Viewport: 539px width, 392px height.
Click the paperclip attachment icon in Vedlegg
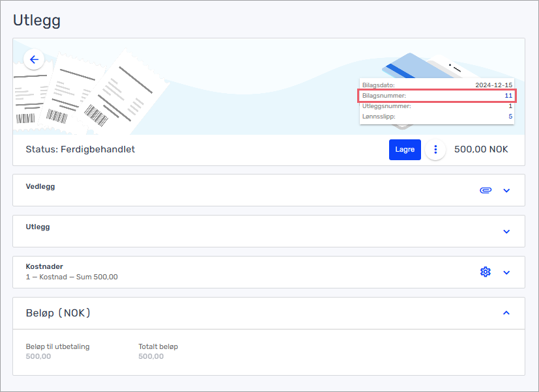pyautogui.click(x=486, y=190)
